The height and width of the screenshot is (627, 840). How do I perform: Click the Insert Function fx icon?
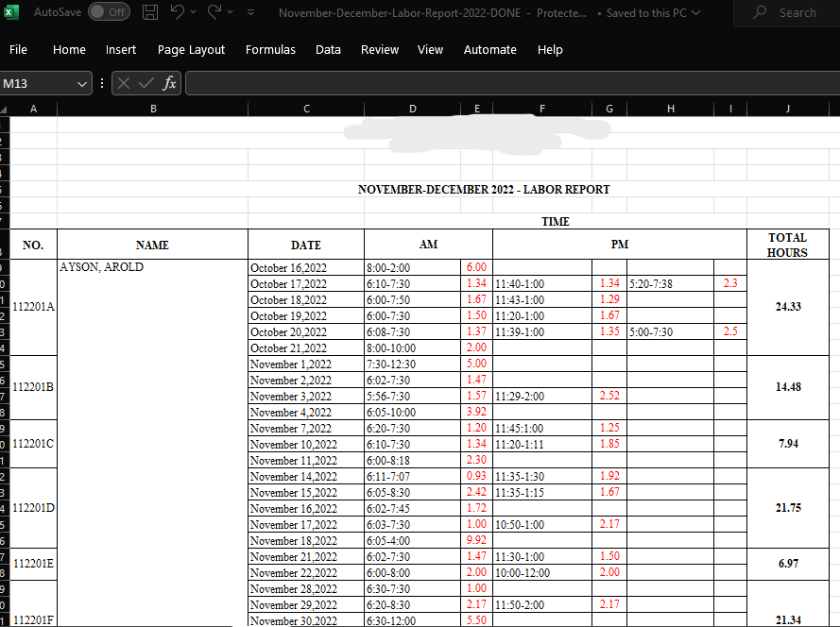(x=169, y=83)
